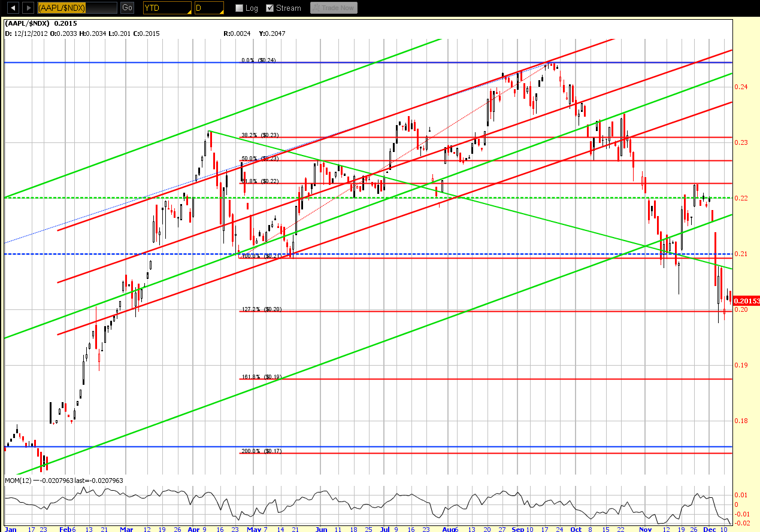This screenshot has width=760, height=532.
Task: Disable the Stream checkbox
Action: tap(270, 8)
